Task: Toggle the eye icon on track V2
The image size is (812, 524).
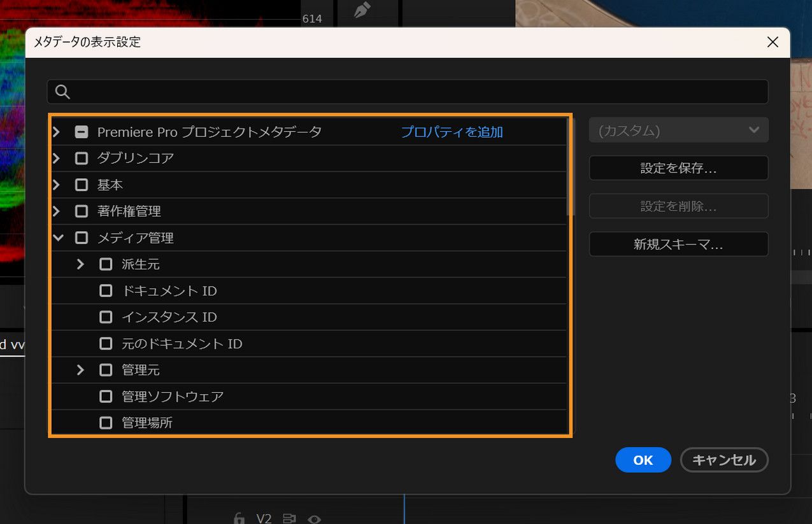Action: (313, 518)
